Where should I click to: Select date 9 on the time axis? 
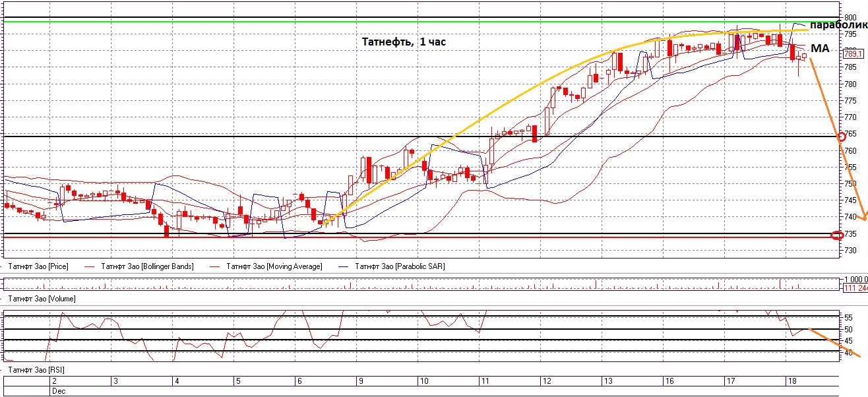(x=361, y=381)
